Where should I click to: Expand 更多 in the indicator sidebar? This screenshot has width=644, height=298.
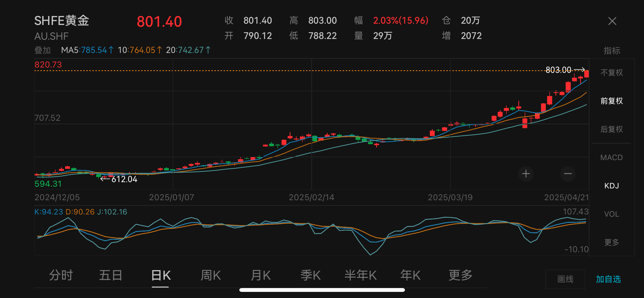(x=611, y=242)
